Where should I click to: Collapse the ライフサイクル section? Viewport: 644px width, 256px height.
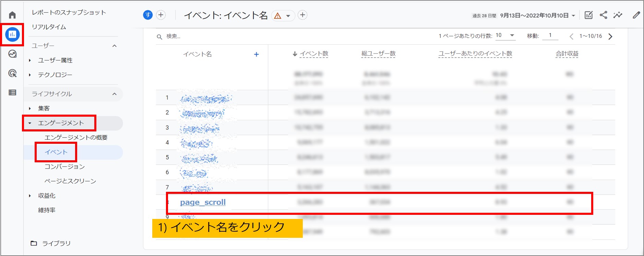point(115,94)
